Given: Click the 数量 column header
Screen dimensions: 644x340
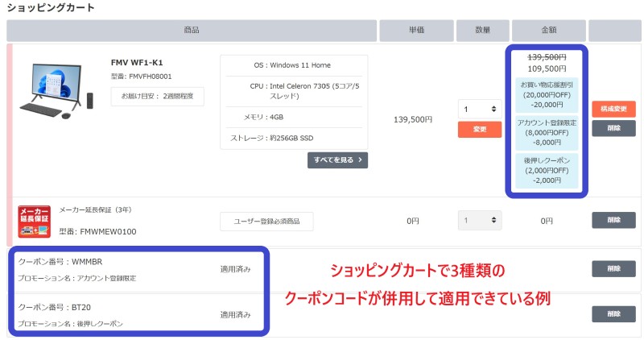Looking at the screenshot, I should click(482, 31).
